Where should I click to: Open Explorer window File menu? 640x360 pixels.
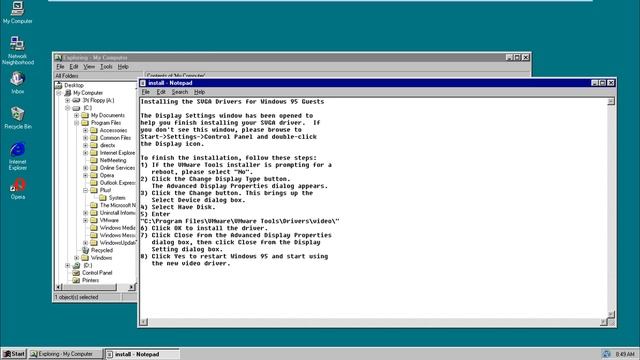[60, 67]
